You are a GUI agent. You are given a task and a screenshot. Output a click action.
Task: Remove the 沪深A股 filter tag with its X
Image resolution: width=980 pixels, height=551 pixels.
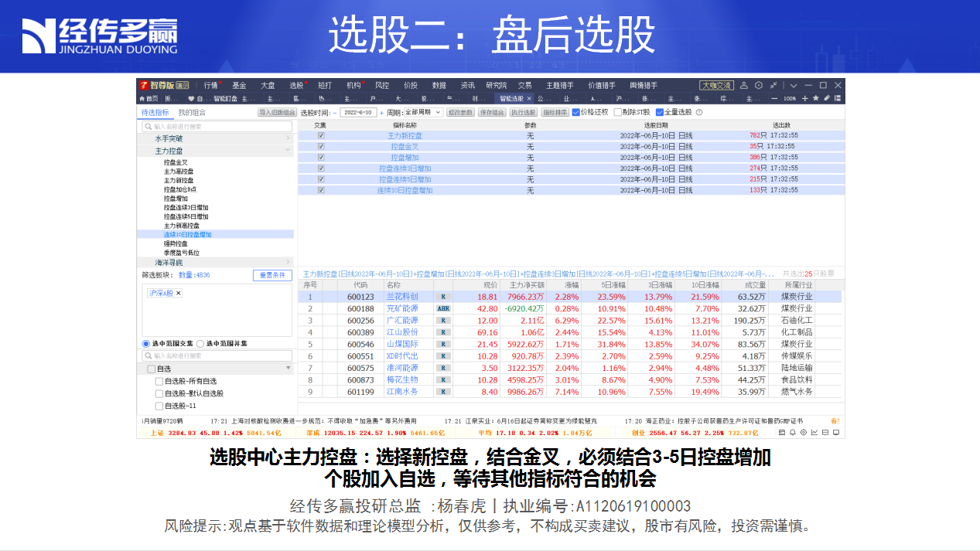(x=178, y=294)
